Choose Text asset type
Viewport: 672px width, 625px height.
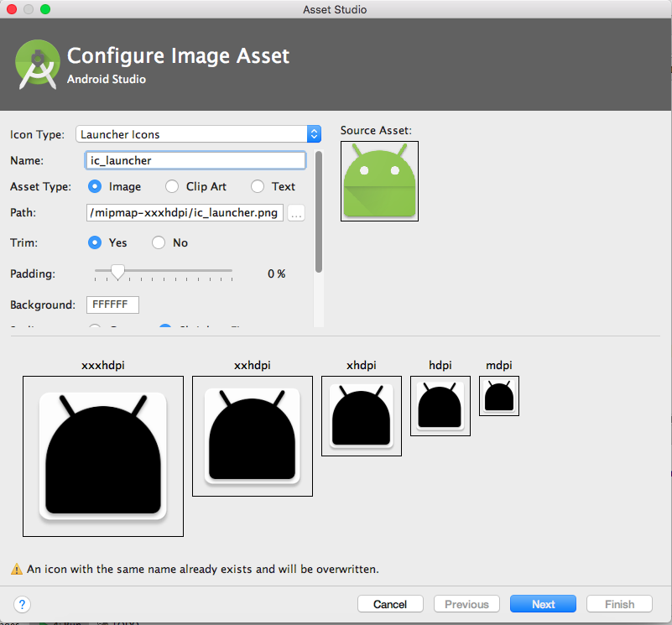click(x=258, y=186)
